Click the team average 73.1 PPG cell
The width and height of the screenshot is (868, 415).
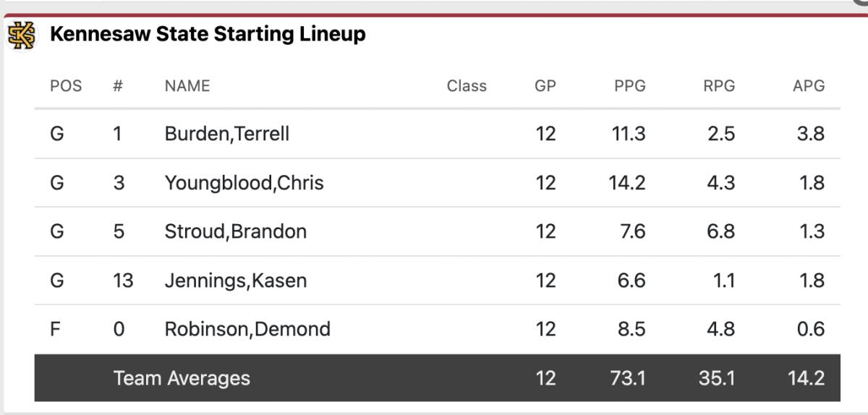tap(628, 377)
